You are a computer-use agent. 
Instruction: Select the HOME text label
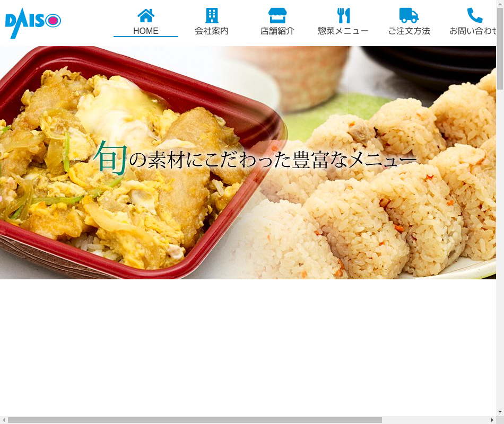(x=146, y=31)
